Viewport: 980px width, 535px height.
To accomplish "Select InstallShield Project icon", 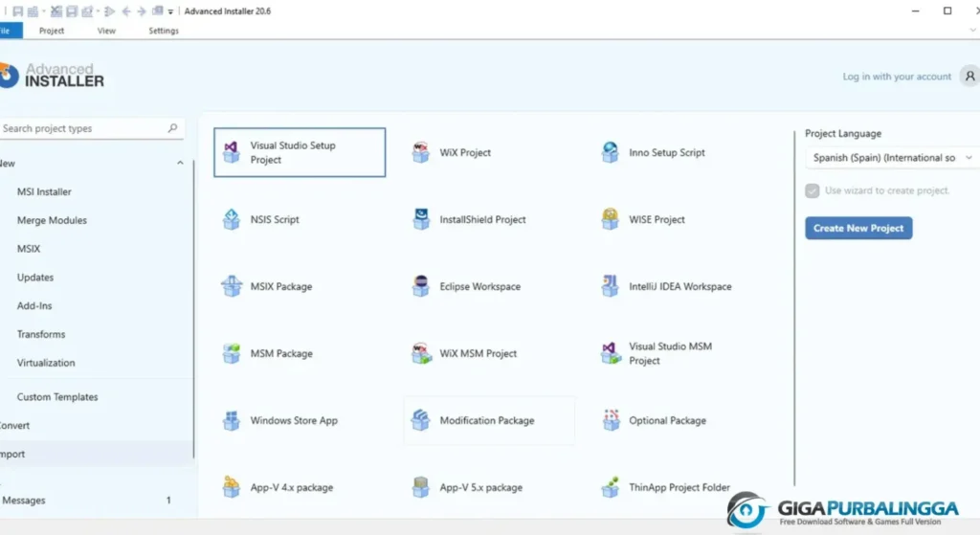I will [x=421, y=219].
